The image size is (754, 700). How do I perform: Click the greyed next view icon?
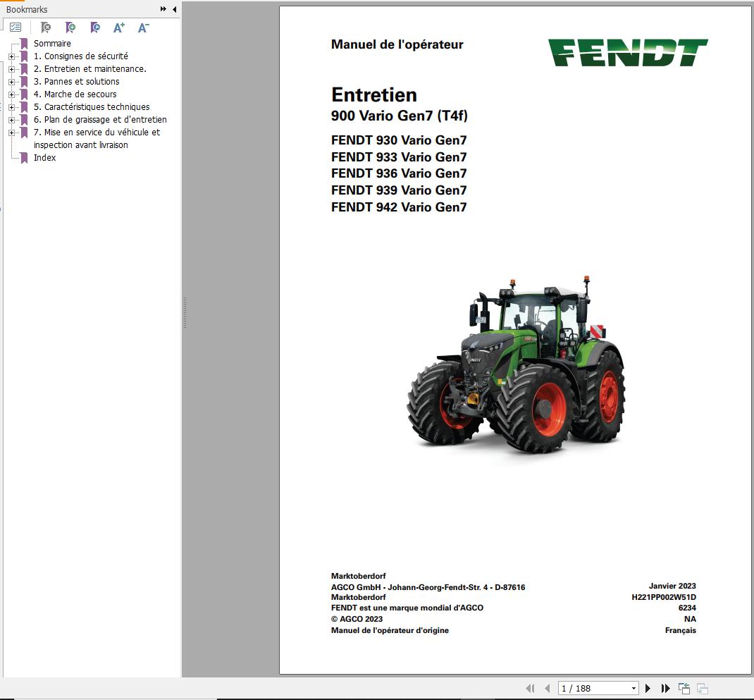[x=702, y=689]
